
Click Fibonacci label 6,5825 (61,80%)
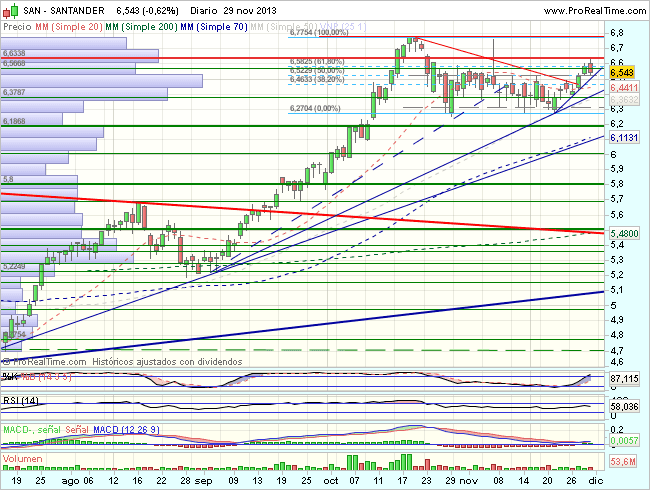coord(317,61)
